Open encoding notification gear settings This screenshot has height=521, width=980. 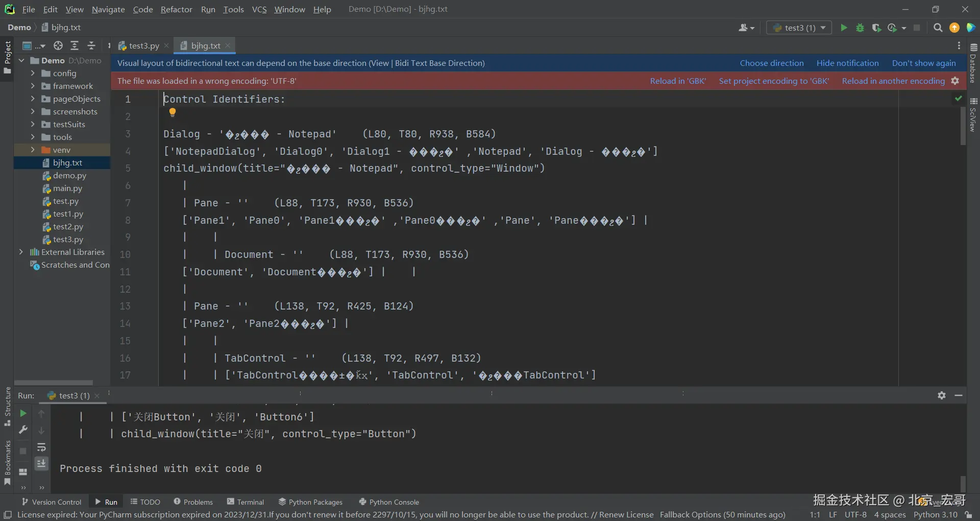(x=955, y=81)
